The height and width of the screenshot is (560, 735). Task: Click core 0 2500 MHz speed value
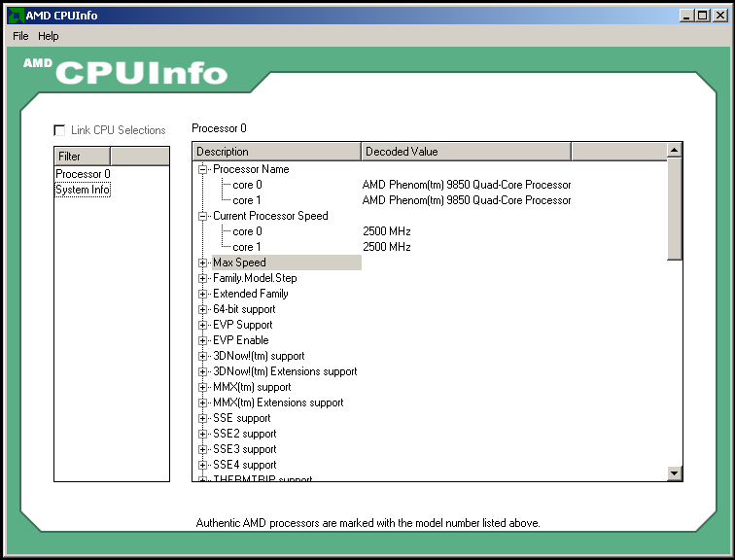387,231
